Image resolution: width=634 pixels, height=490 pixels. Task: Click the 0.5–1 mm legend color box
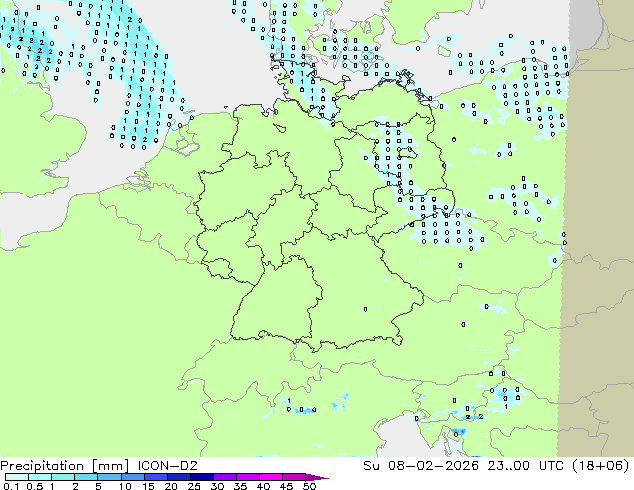(40, 477)
